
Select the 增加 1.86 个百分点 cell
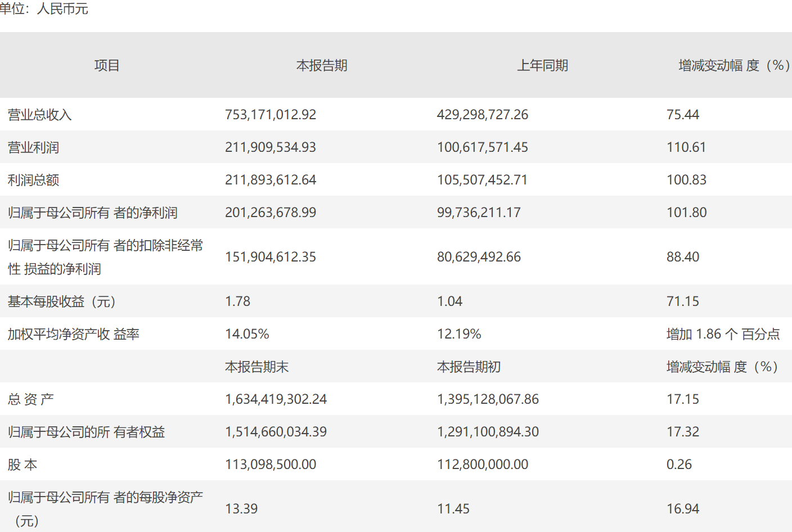(x=723, y=334)
